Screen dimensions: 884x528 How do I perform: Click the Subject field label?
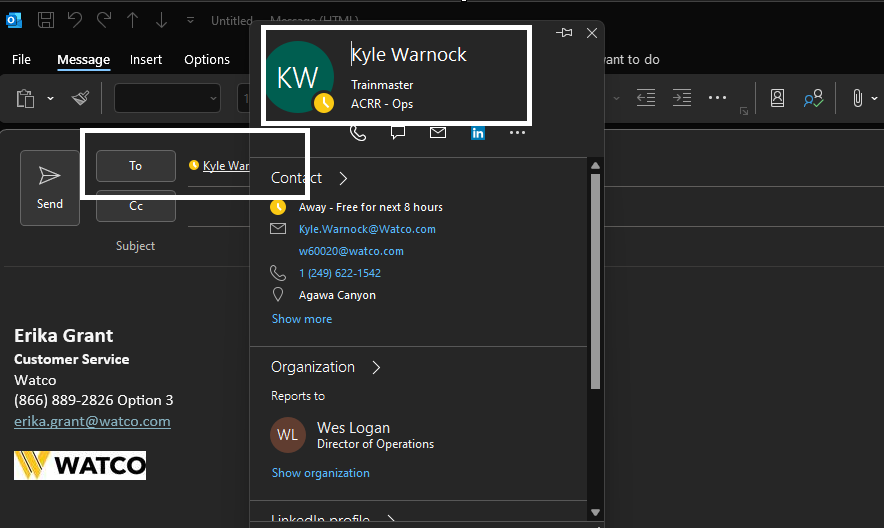coord(135,246)
